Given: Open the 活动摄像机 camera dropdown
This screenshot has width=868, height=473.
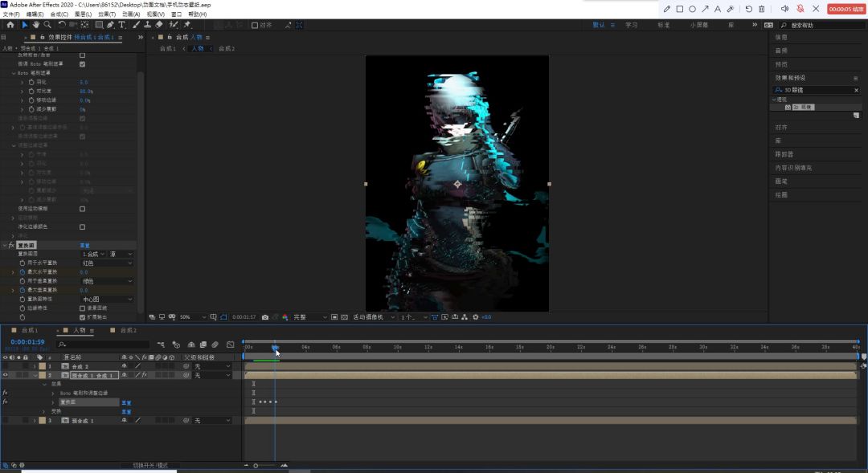Looking at the screenshot, I should coord(374,317).
